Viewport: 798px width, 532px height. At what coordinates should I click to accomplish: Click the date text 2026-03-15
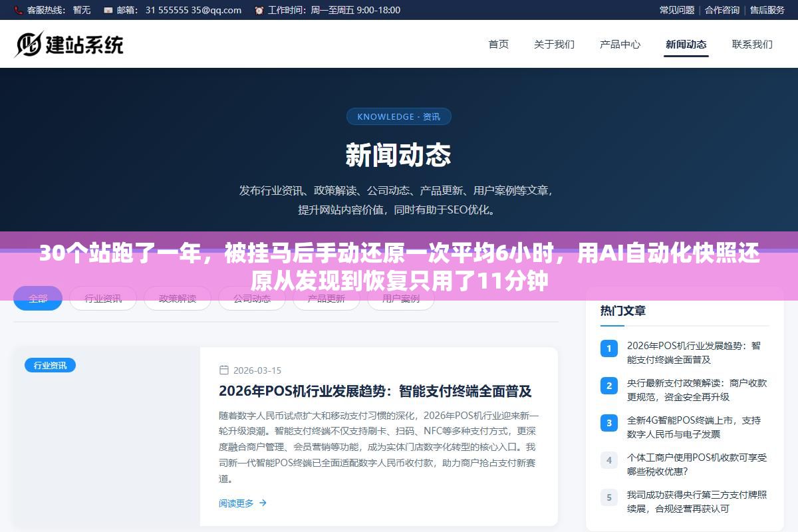[x=257, y=370]
